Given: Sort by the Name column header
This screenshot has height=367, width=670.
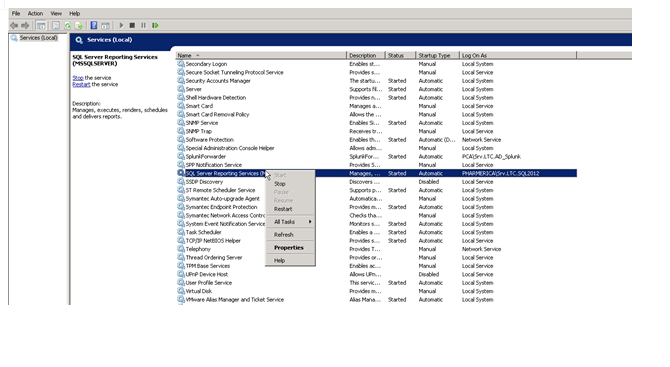Looking at the screenshot, I should 261,56.
